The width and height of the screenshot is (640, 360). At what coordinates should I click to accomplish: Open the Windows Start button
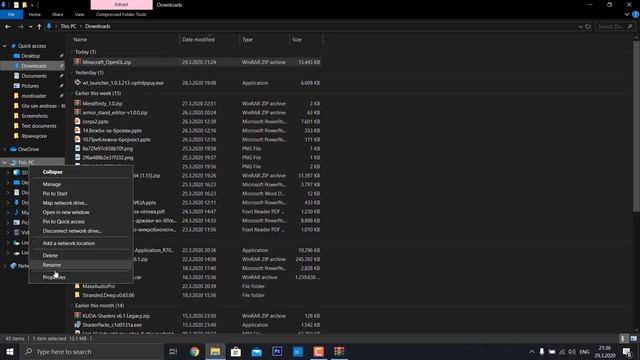[10, 351]
